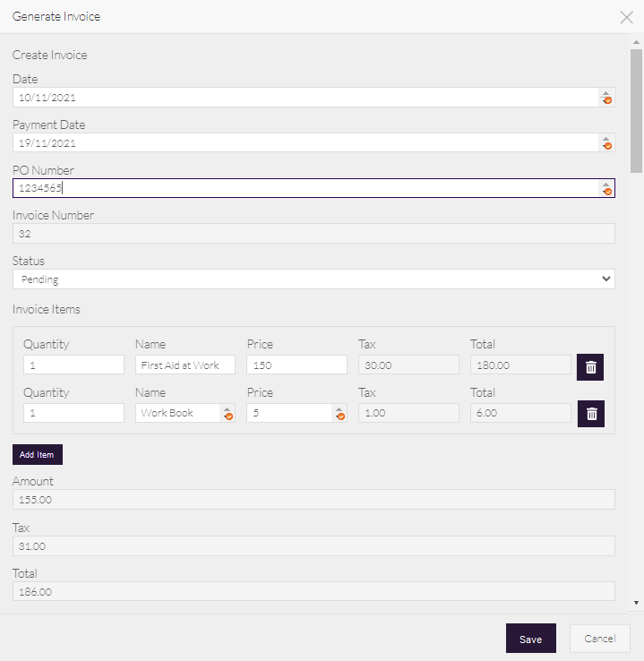
Task: Select the Invoice Number field showing 32
Action: [x=313, y=234]
